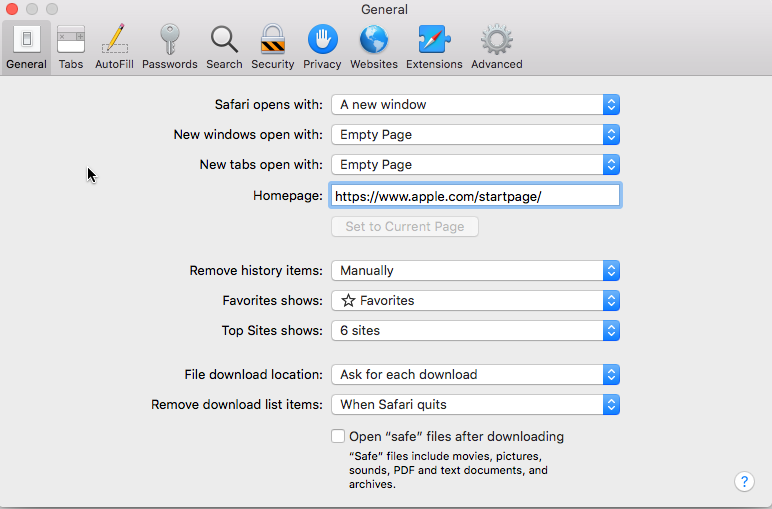Close the General preferences window
Viewport: 772px width, 509px height.
[x=12, y=9]
